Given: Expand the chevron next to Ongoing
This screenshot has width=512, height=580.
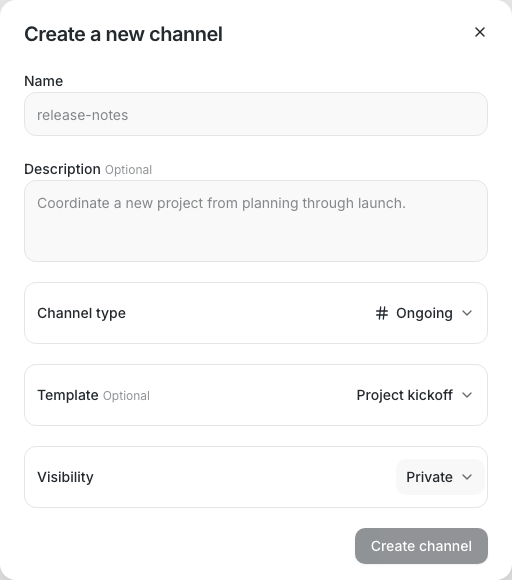Looking at the screenshot, I should 467,313.
